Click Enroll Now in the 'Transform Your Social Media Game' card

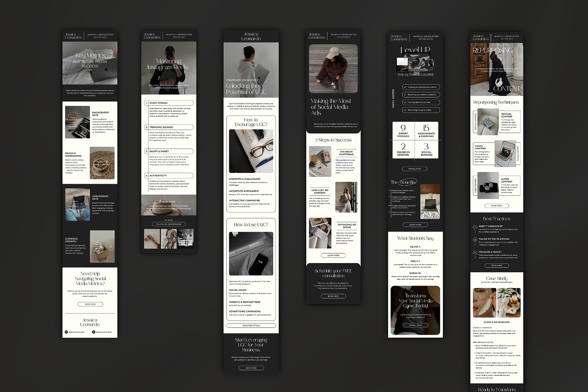(x=416, y=325)
